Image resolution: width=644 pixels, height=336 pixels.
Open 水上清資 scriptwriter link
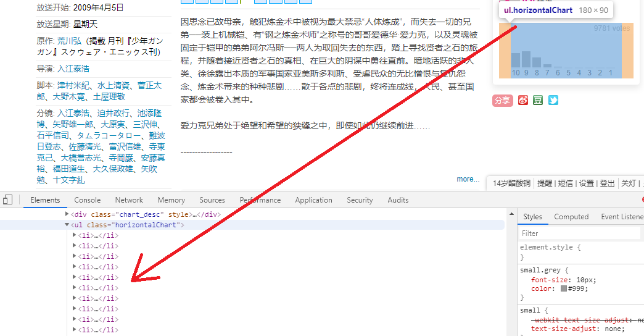coord(114,85)
